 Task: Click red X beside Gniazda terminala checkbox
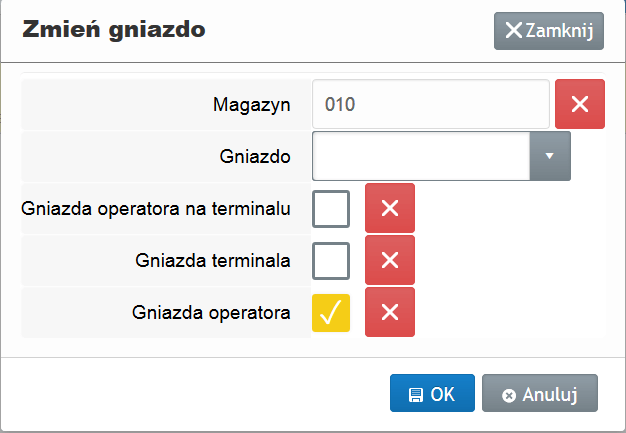390,260
